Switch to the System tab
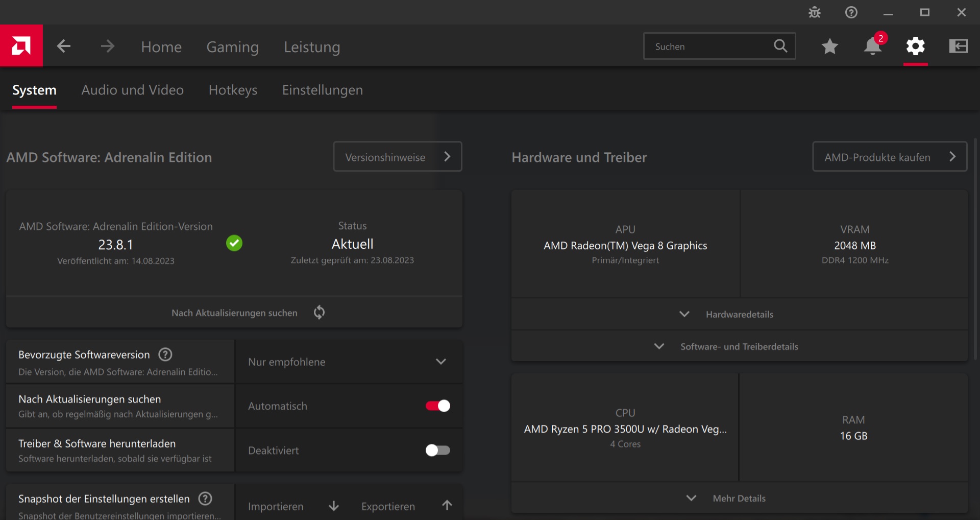Screen dimensions: 980x520 (x=34, y=90)
